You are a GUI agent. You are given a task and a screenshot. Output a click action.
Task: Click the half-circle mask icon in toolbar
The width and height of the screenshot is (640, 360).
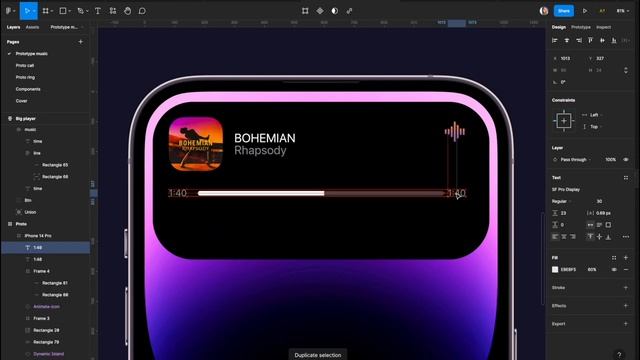pos(335,11)
